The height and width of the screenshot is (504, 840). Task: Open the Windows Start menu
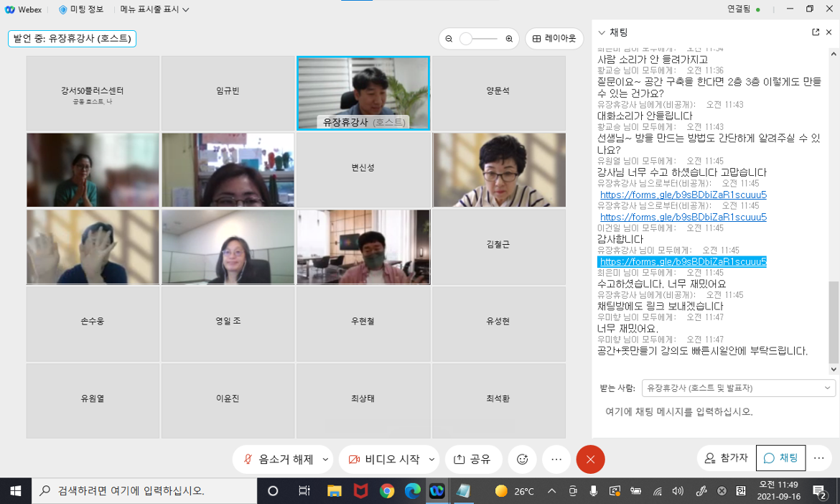[x=16, y=490]
